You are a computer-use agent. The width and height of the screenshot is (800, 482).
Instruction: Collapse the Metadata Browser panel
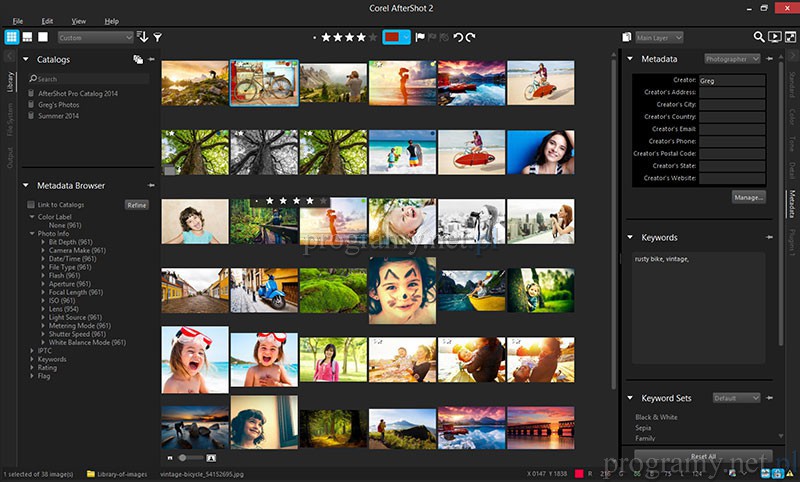[27, 185]
